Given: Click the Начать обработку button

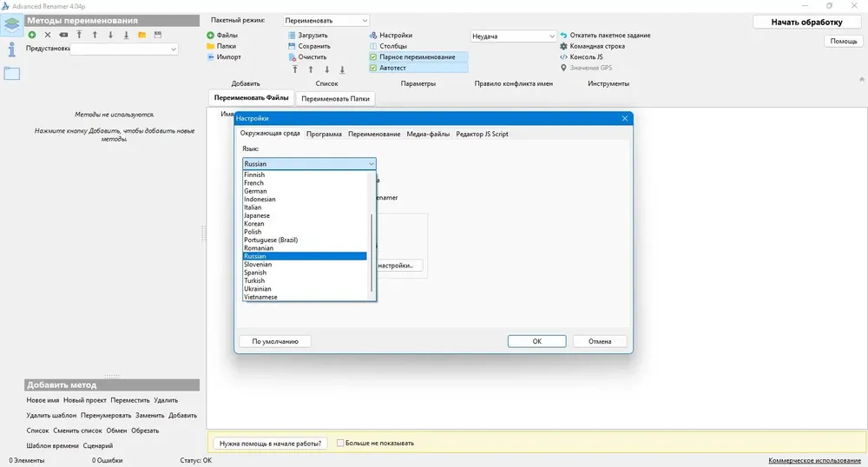Looking at the screenshot, I should 806,22.
